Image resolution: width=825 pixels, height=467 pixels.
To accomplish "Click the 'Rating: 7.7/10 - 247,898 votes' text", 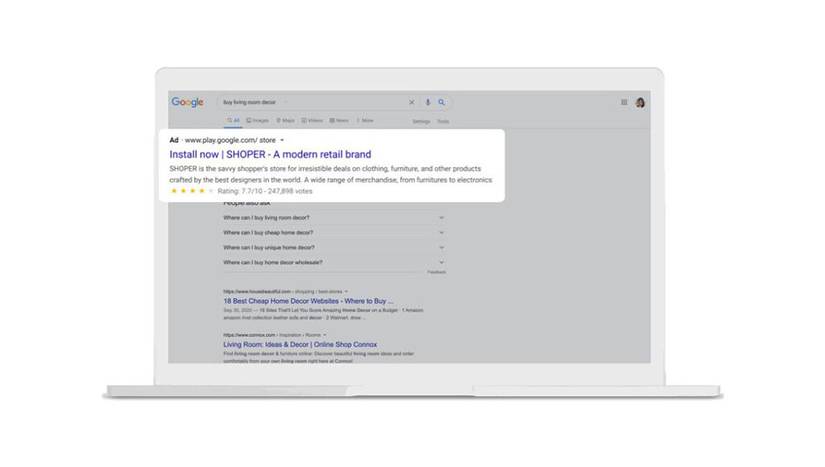I will 265,191.
